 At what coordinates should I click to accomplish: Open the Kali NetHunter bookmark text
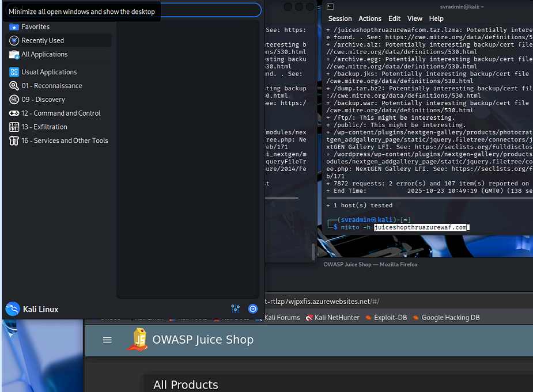coord(337,318)
